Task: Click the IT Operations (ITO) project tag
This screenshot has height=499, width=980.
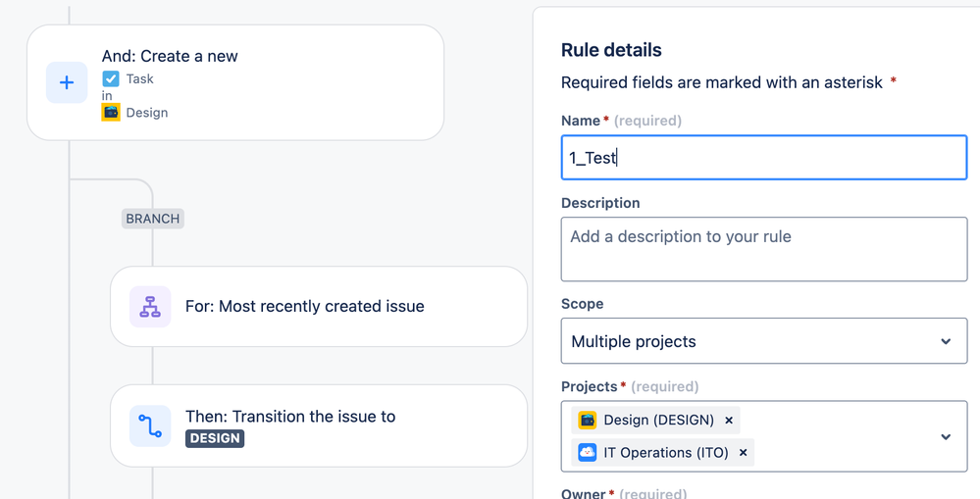Action: click(x=666, y=453)
